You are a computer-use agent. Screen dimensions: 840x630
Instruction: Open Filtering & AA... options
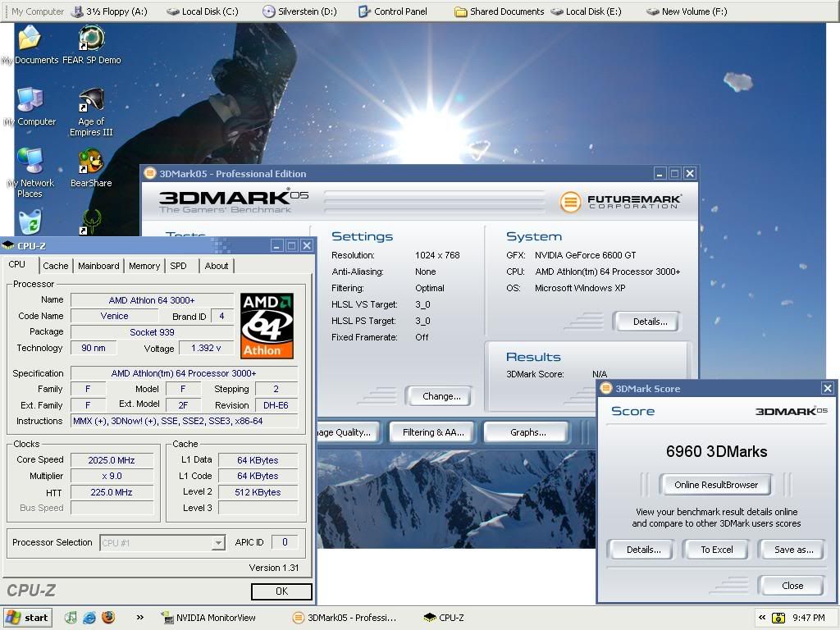tap(433, 432)
